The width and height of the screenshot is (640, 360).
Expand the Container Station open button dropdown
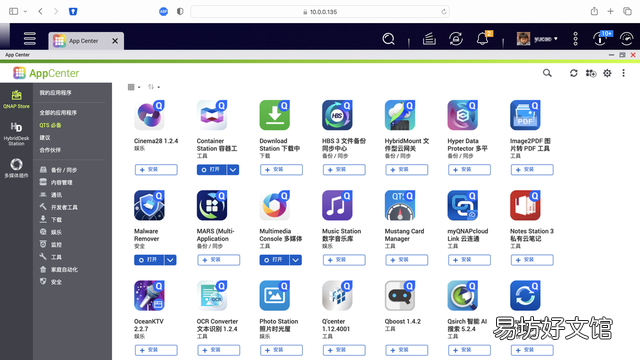(233, 170)
